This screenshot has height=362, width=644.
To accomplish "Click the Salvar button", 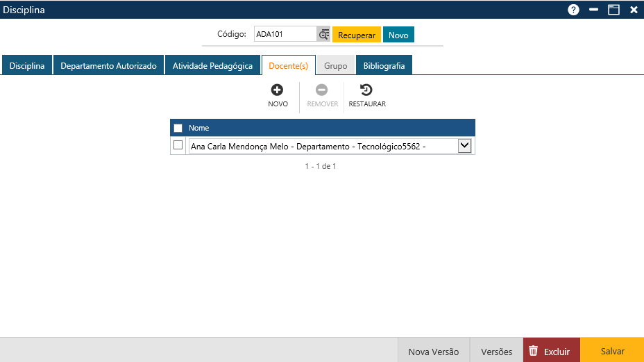I will pos(612,351).
